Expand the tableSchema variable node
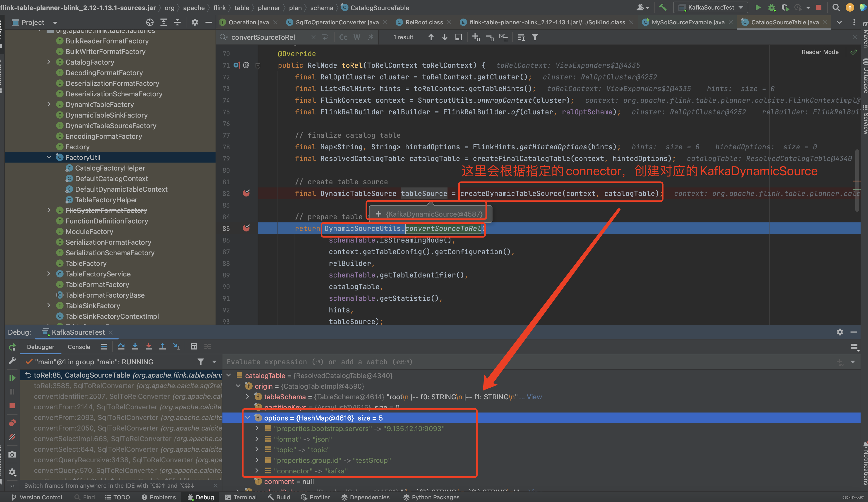The height and width of the screenshot is (502, 868). (x=247, y=397)
